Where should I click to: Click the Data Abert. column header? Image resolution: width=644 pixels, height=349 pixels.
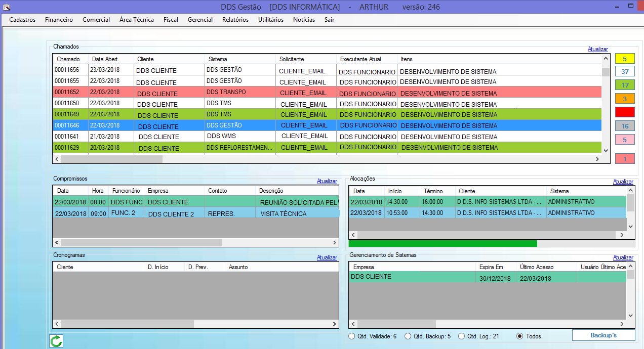[105, 59]
